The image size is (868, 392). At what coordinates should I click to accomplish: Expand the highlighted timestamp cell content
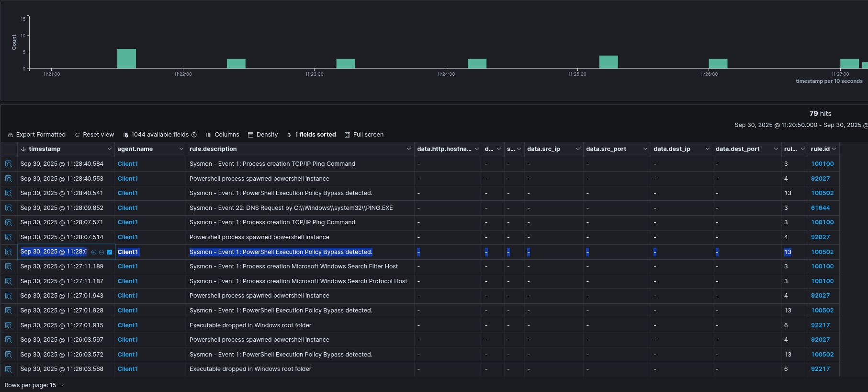point(109,252)
